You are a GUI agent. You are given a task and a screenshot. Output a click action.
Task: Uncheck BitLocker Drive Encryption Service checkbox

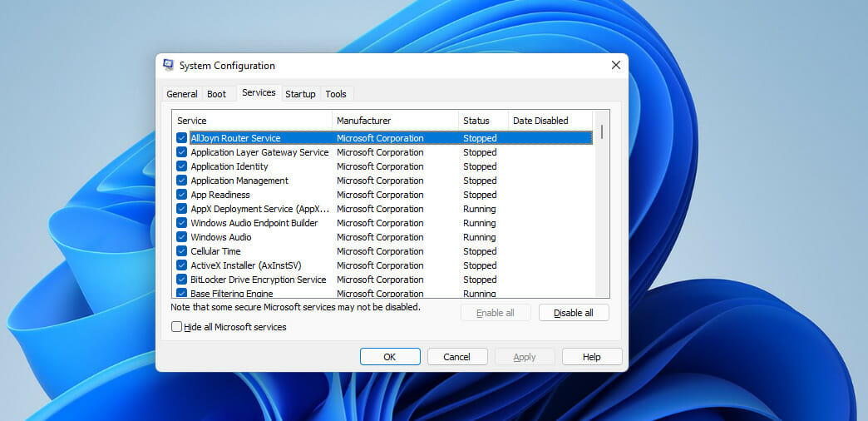tap(181, 280)
